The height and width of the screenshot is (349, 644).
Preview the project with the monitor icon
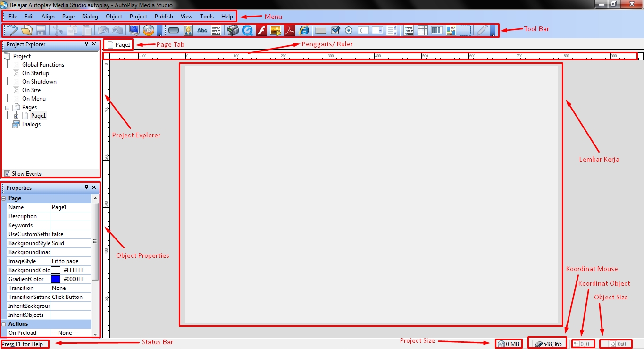134,30
